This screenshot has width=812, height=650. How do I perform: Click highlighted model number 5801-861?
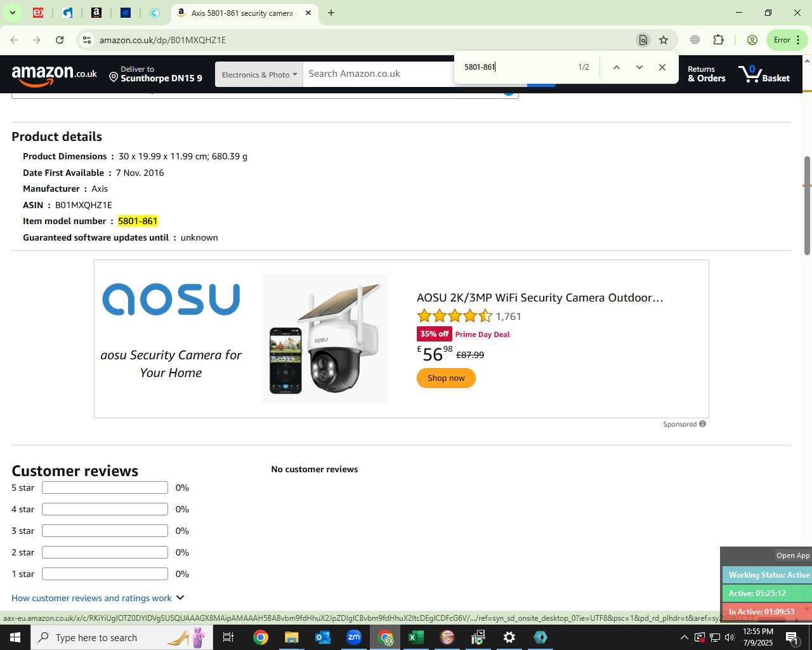click(x=138, y=222)
